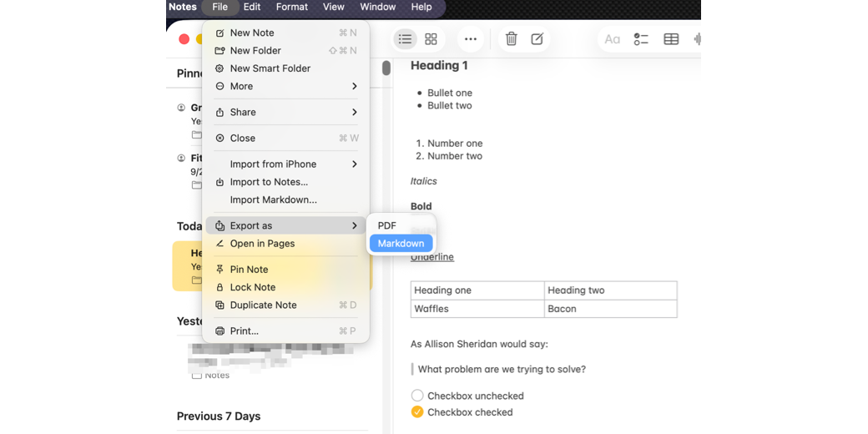The width and height of the screenshot is (868, 434).
Task: Switch to list view
Action: click(x=406, y=38)
